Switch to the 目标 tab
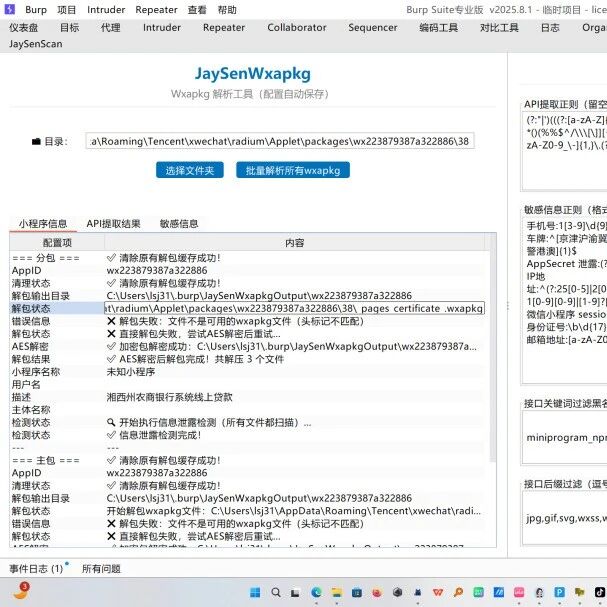The image size is (607, 607). (x=70, y=27)
